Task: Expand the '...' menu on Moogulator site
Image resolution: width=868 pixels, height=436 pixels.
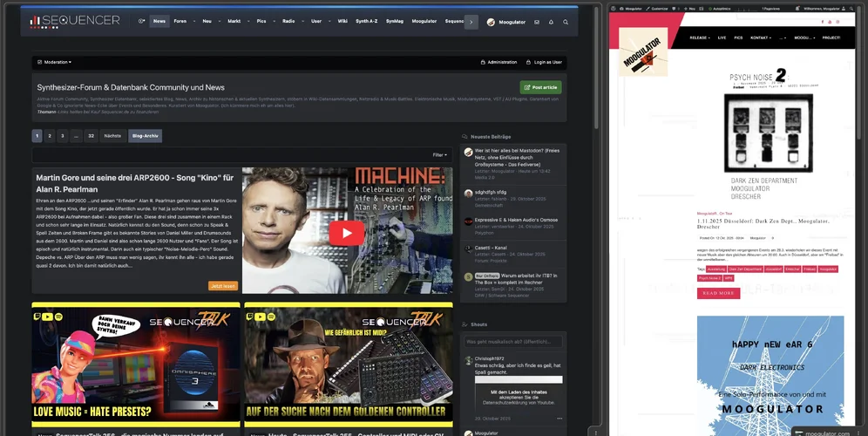Action: (783, 37)
